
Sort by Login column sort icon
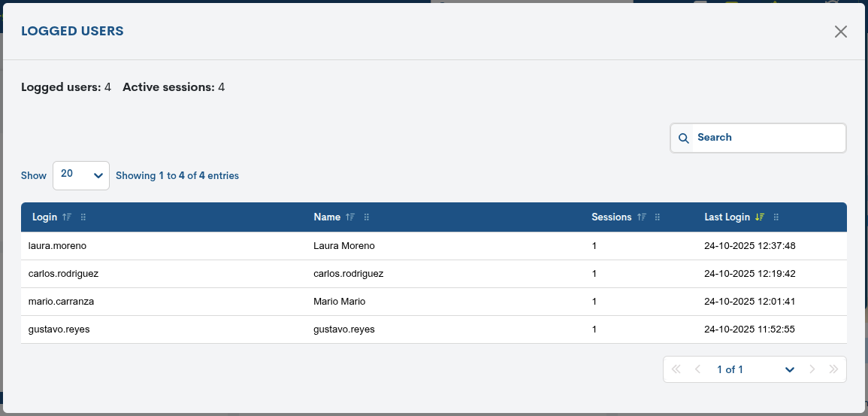(67, 217)
